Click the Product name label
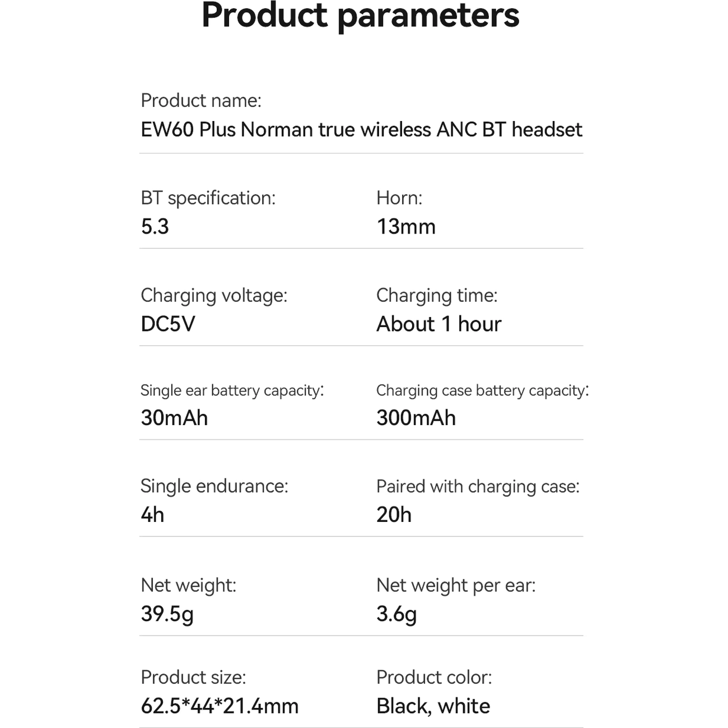The image size is (728, 728). 200,101
